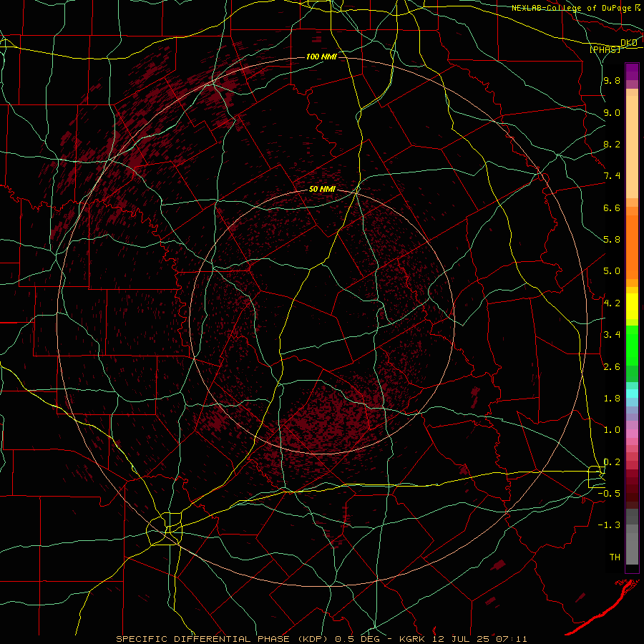Click the bright green segment of color bar
The width and height of the screenshot is (644, 644).
pyautogui.click(x=632, y=346)
